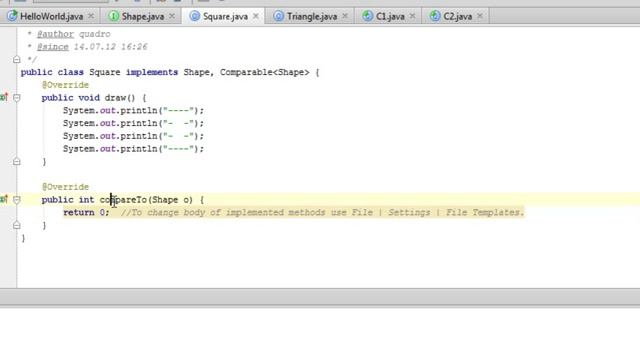The height and width of the screenshot is (360, 640).
Task: Click the @Override annotation above draw()
Action: pos(65,85)
